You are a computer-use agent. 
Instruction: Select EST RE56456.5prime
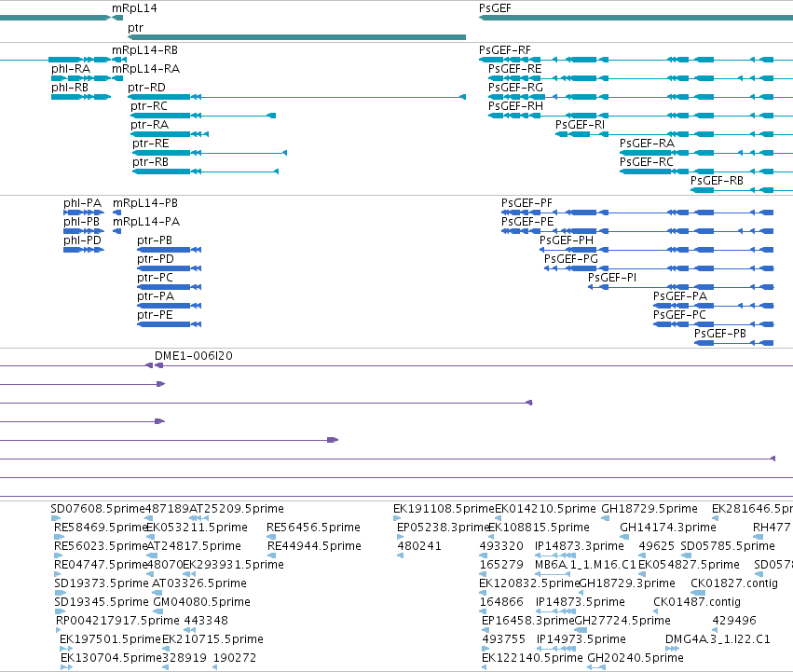[271, 537]
